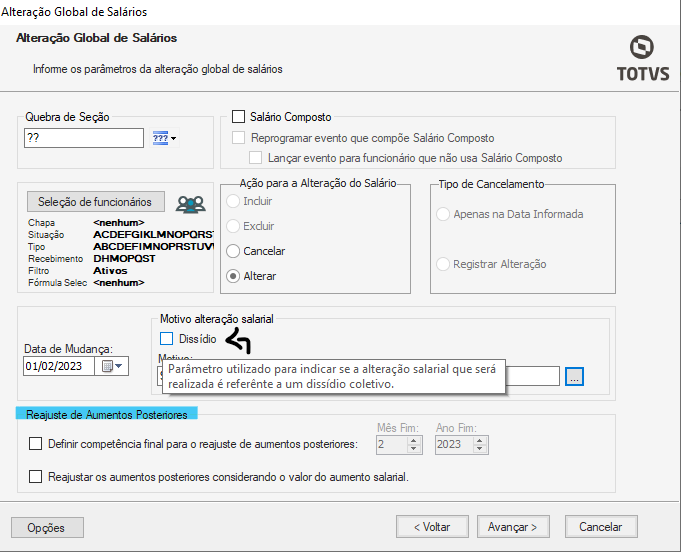Viewport: 681px width, 552px height.
Task: Expand the dropdown arrow next to ??? icon
Action: 174,139
